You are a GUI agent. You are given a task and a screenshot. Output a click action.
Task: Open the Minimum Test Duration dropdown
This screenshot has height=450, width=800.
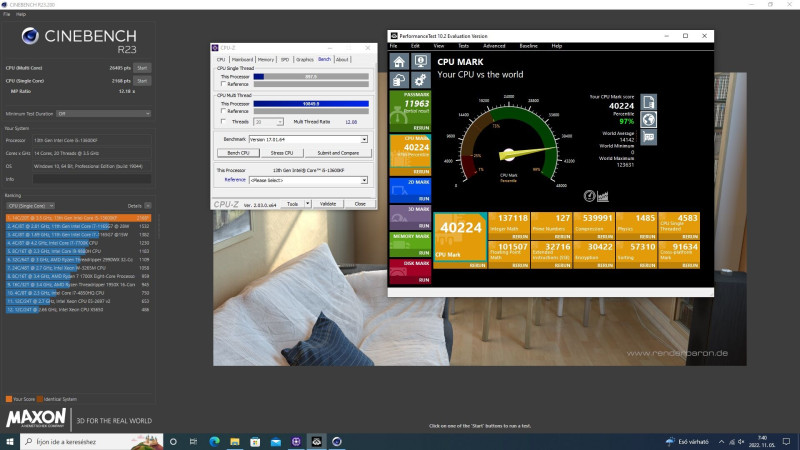(104, 114)
